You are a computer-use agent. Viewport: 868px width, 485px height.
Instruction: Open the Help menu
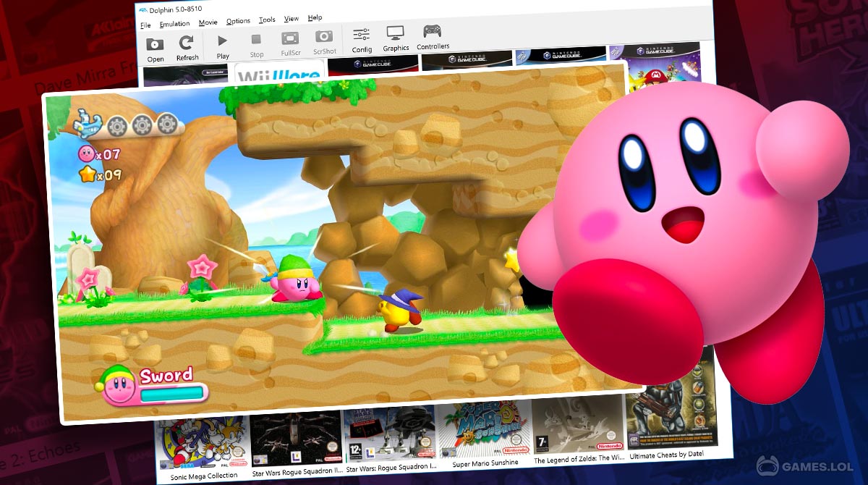315,17
